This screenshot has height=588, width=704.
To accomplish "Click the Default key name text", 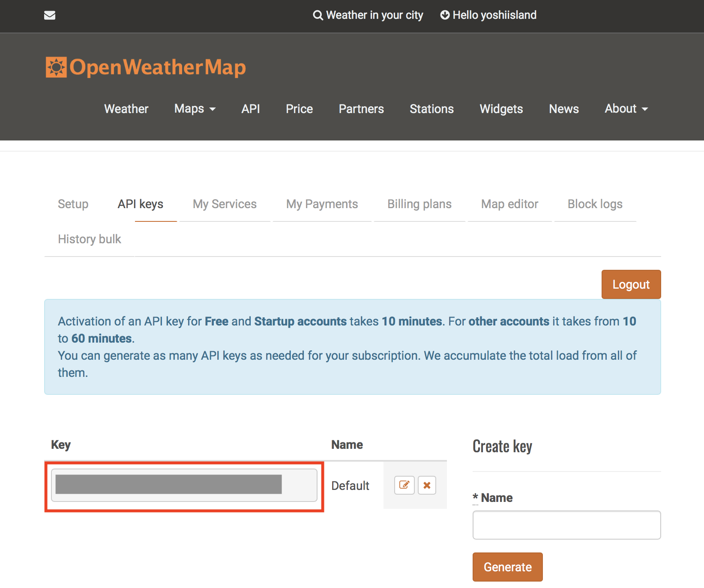I will (350, 486).
